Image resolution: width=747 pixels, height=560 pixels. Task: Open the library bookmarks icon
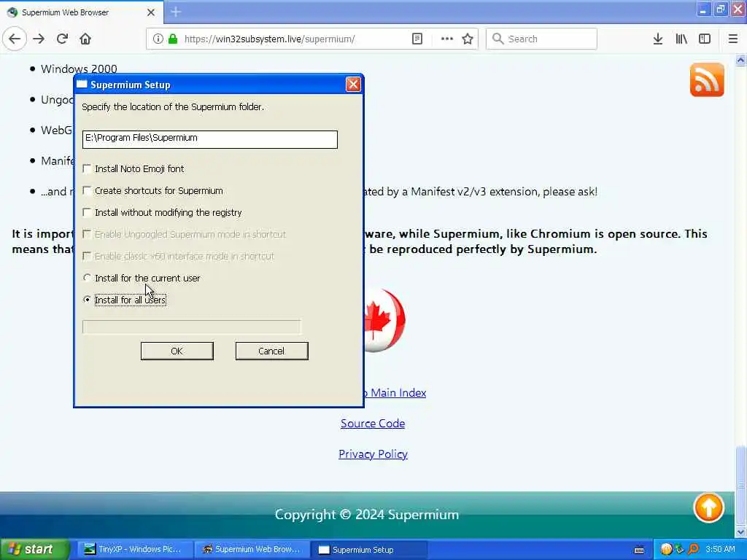[x=681, y=39]
